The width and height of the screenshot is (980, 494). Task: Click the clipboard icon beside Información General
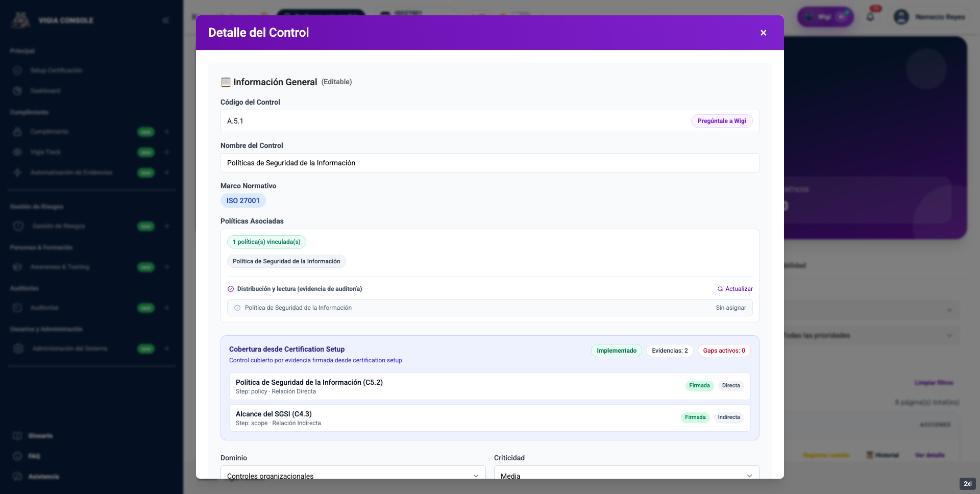tap(226, 82)
